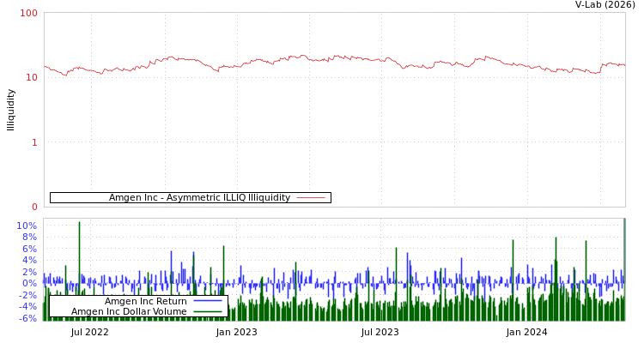
Task: Click the 6% tick label
Action: 29,249
